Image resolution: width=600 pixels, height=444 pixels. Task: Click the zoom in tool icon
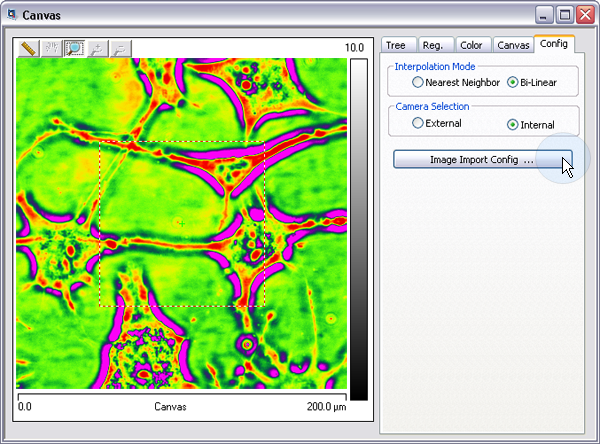click(x=98, y=49)
